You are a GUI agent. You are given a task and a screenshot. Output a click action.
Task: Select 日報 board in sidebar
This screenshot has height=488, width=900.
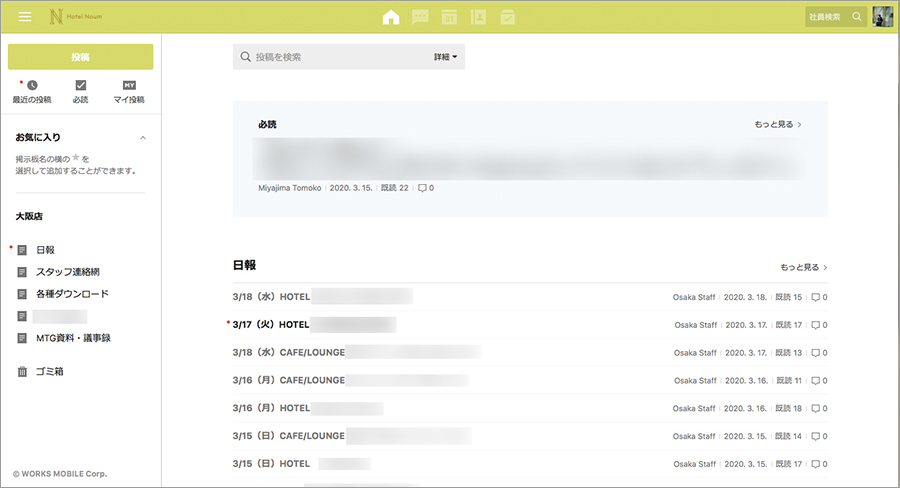coord(45,250)
